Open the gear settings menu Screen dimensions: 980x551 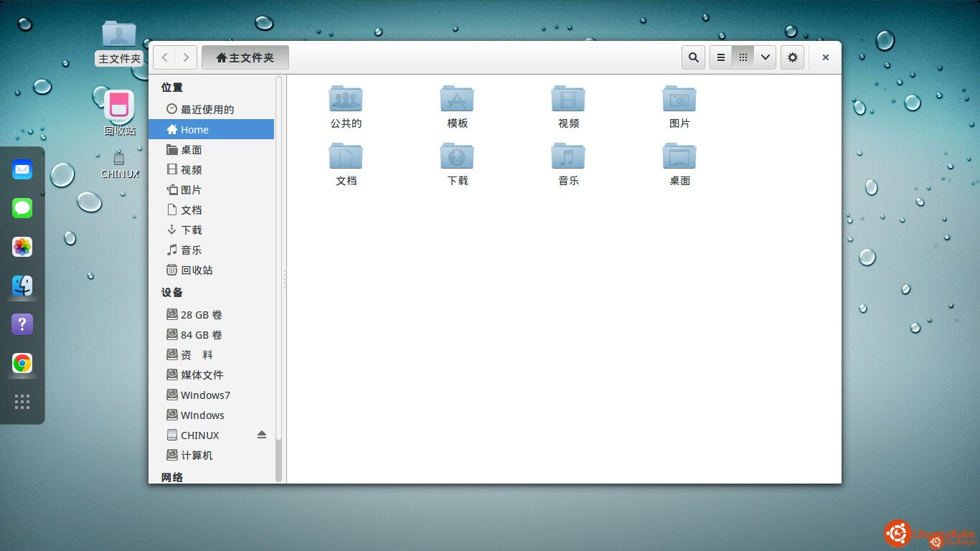[x=792, y=57]
